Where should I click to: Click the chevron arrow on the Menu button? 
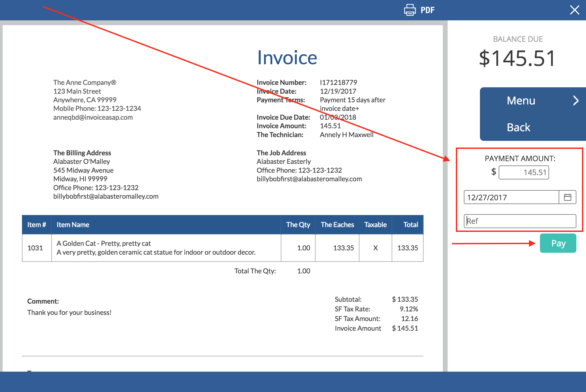[576, 101]
